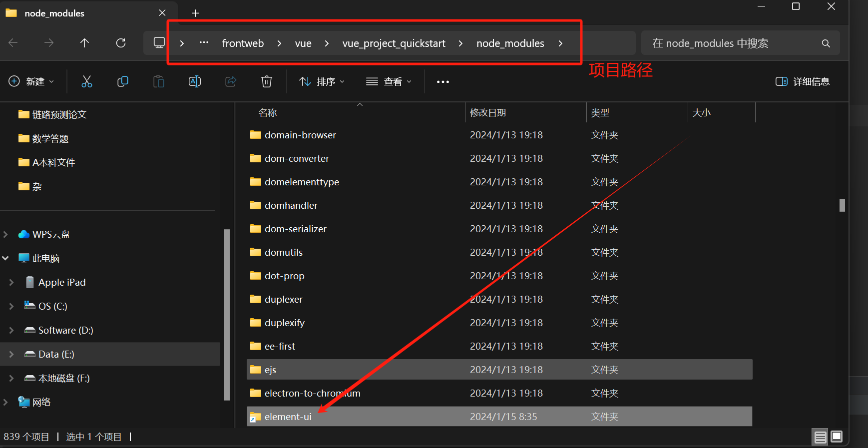Viewport: 868px width, 448px height.
Task: Expand the WPS云盘 tree node
Action: 6,234
